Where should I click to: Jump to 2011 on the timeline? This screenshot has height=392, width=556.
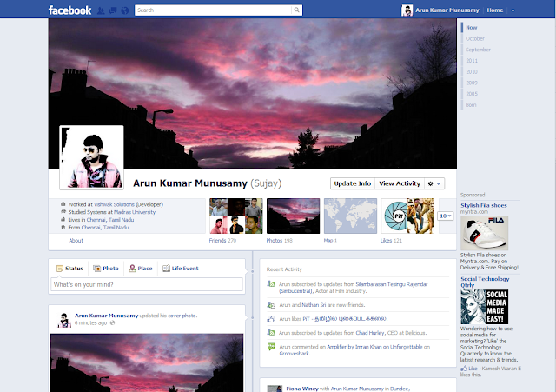(472, 61)
